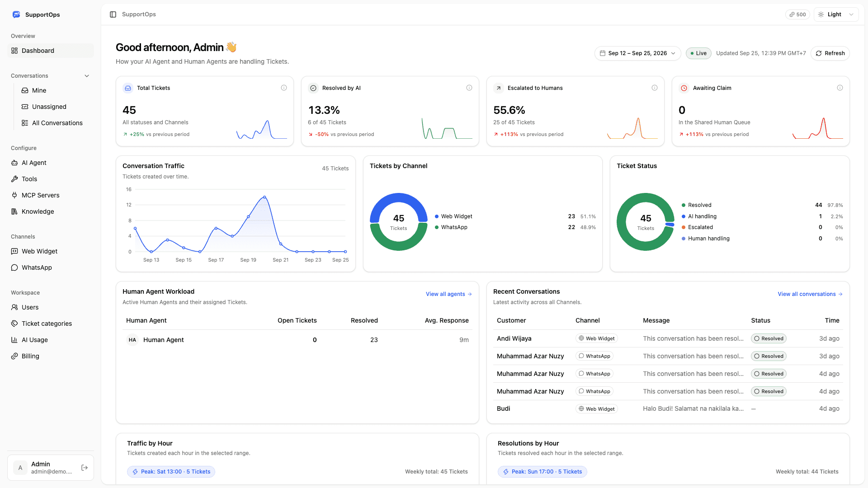Open MCP Servers settings
Image resolution: width=868 pixels, height=488 pixels.
51,195
